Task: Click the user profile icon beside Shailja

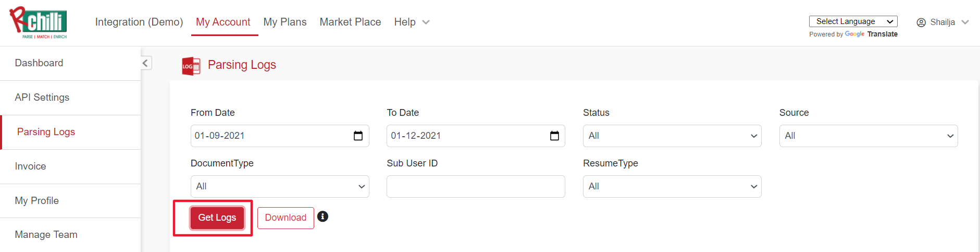Action: pyautogui.click(x=921, y=22)
